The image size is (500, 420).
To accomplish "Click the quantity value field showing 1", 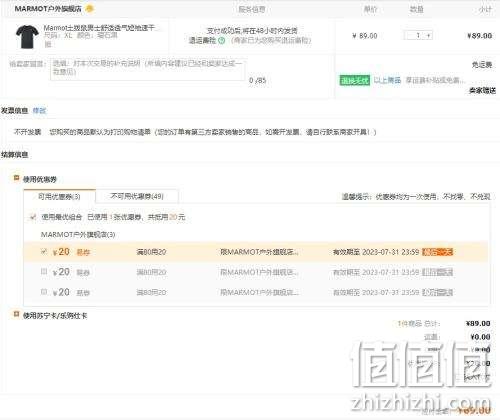I will point(418,35).
